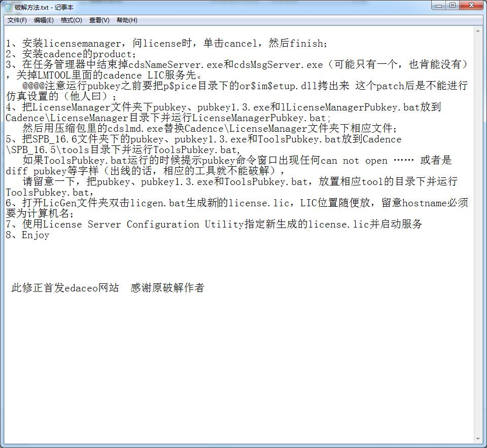Click the scrollbar down arrow
487x448 pixels.
478,439
